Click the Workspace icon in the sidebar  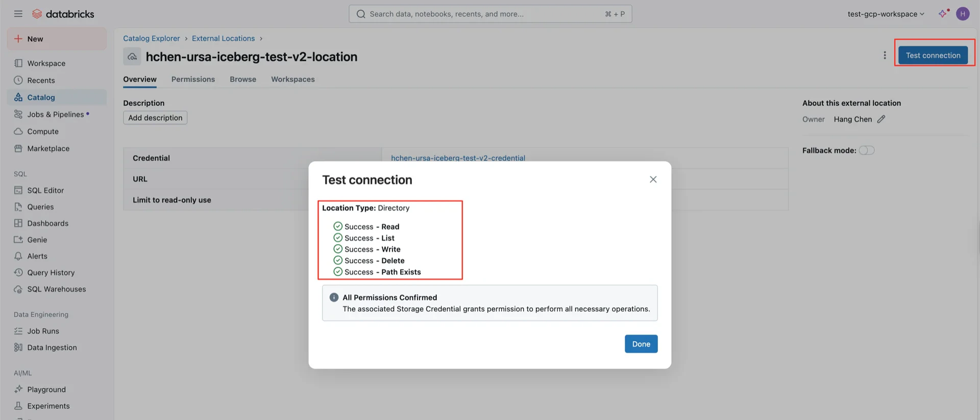click(18, 63)
